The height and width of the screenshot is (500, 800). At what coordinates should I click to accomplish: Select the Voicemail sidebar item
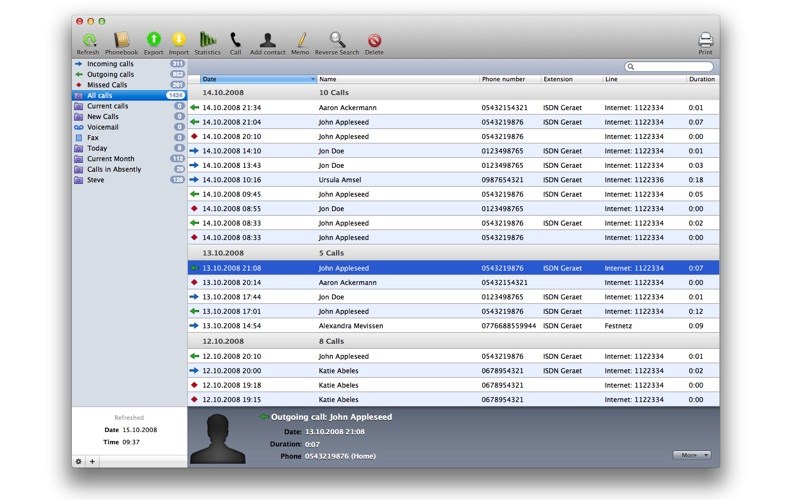[103, 127]
